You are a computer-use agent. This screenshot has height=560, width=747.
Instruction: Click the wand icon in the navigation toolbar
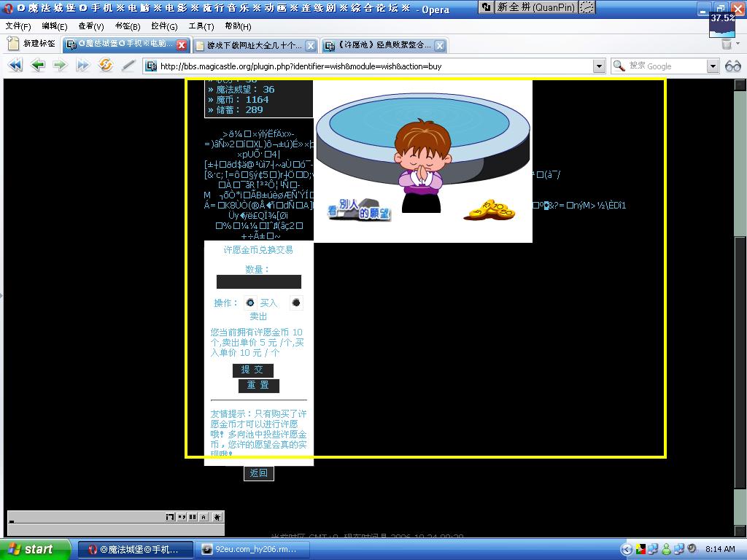[x=128, y=65]
